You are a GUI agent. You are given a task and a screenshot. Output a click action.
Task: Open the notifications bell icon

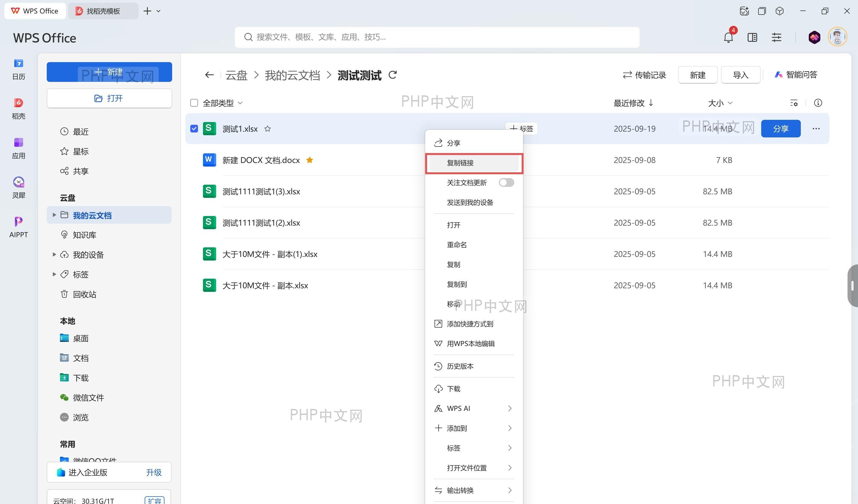(x=728, y=37)
